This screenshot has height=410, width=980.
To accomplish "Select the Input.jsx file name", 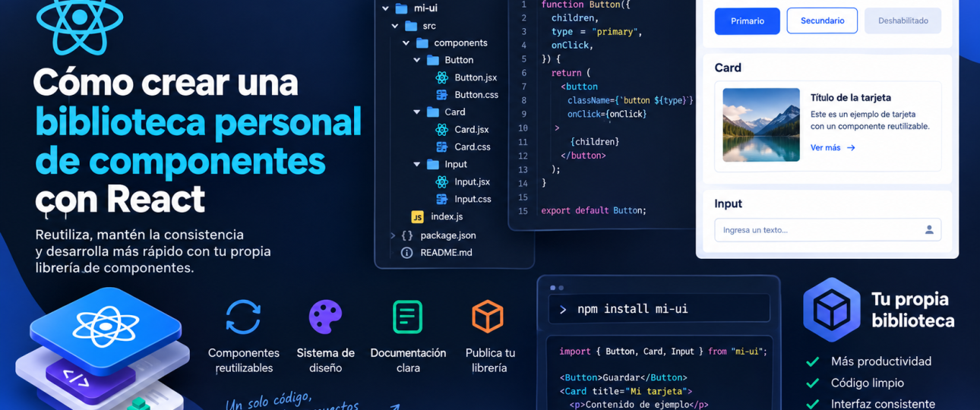I will pyautogui.click(x=473, y=182).
